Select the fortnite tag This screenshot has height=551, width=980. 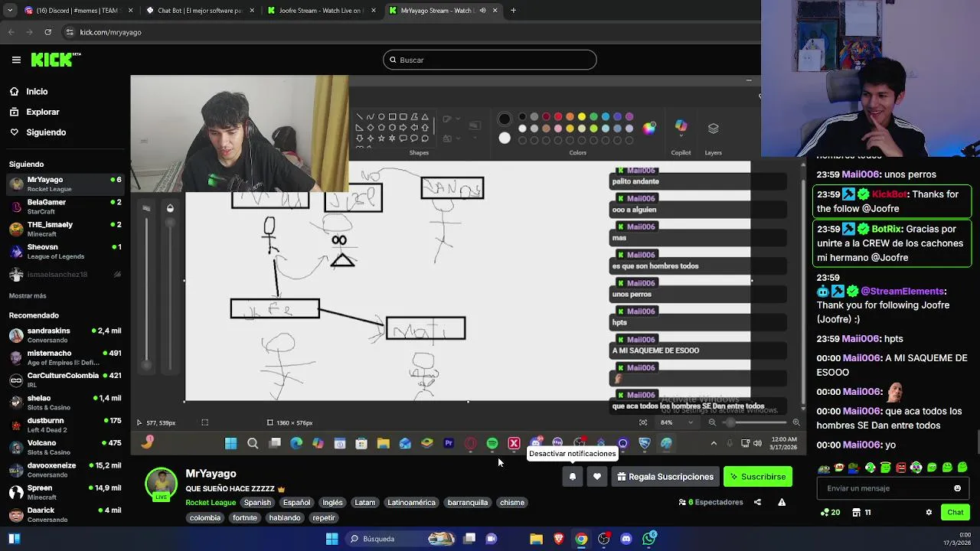pyautogui.click(x=245, y=518)
